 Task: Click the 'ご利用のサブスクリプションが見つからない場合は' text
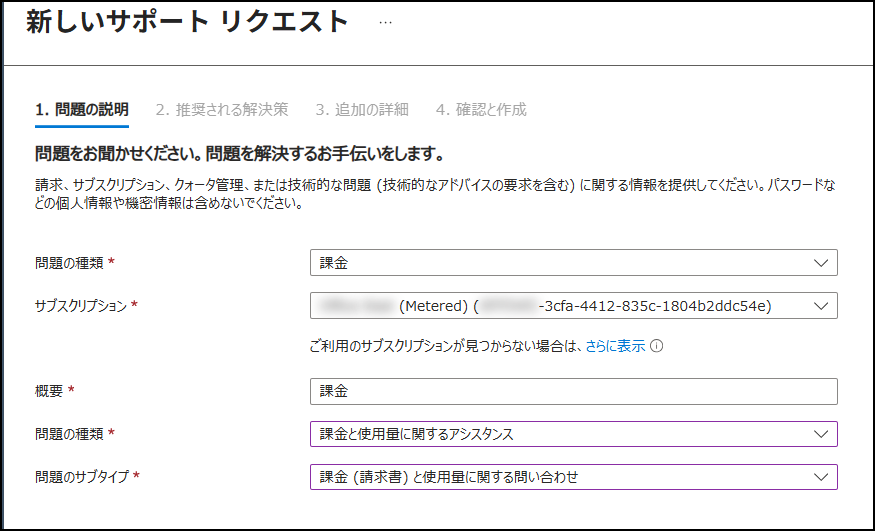(447, 346)
